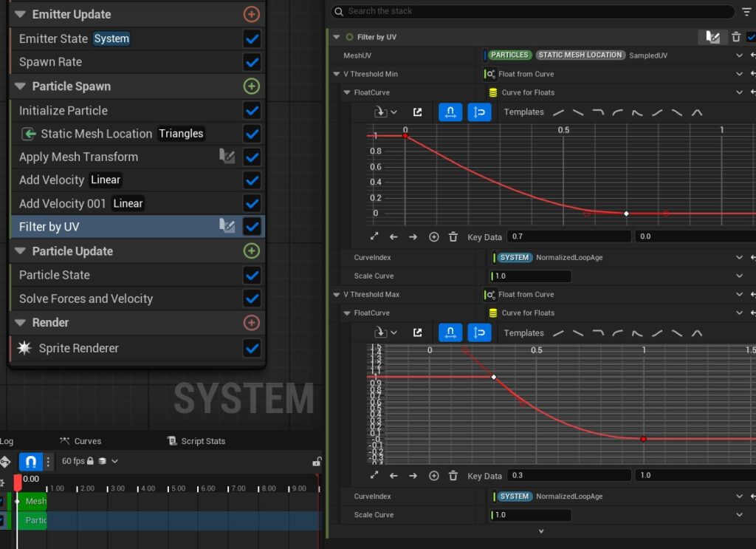Click the green plus icon for Particle Spawn
Screen dimensions: 756x549
(251, 86)
